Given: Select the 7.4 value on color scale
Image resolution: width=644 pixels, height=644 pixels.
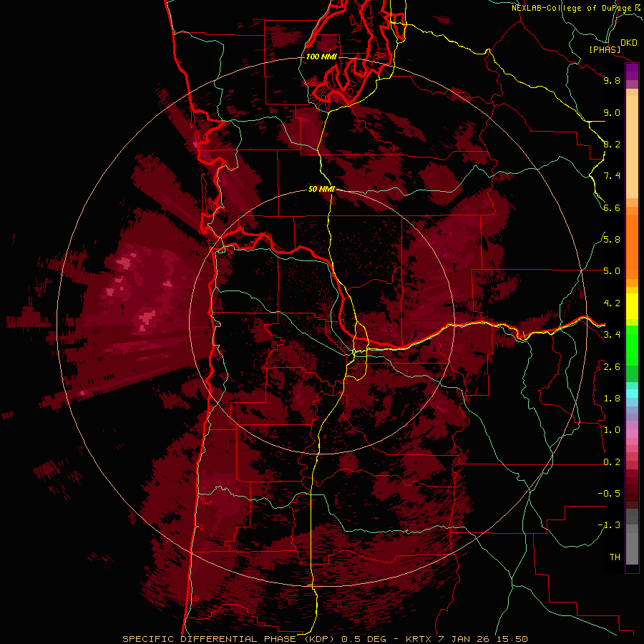Looking at the screenshot, I should pos(612,176).
